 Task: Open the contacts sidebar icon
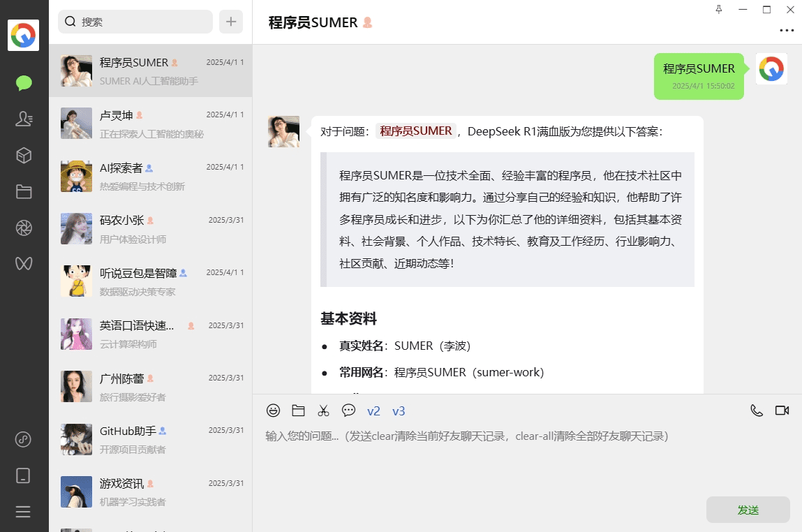click(24, 119)
